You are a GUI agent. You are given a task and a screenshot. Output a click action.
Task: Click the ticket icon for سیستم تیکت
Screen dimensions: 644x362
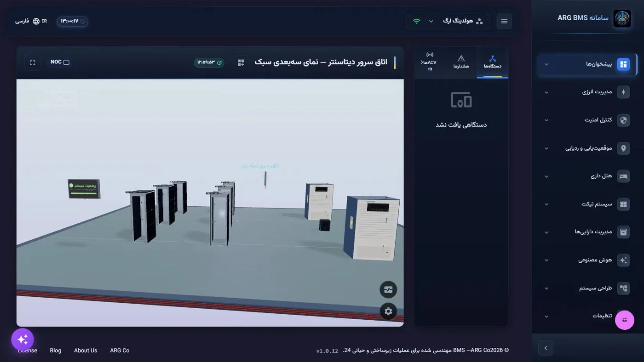[x=623, y=204]
